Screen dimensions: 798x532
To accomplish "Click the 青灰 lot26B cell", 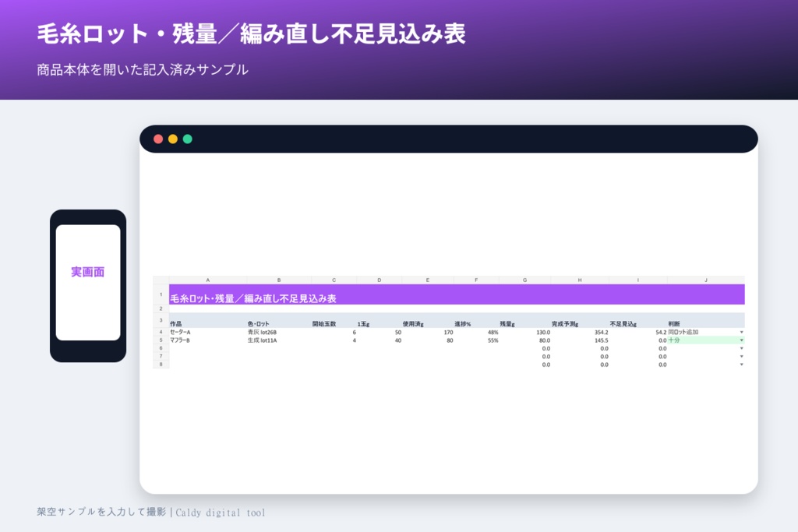I will click(279, 332).
